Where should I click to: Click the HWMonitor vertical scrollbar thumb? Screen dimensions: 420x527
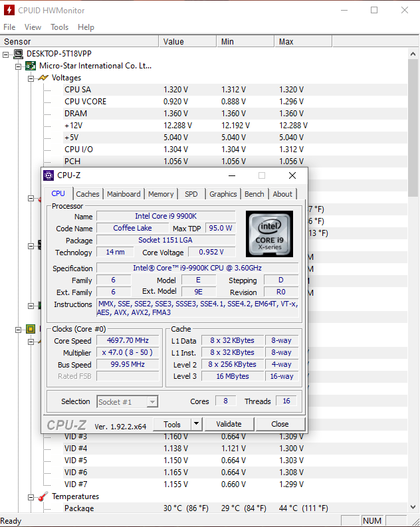[413, 128]
